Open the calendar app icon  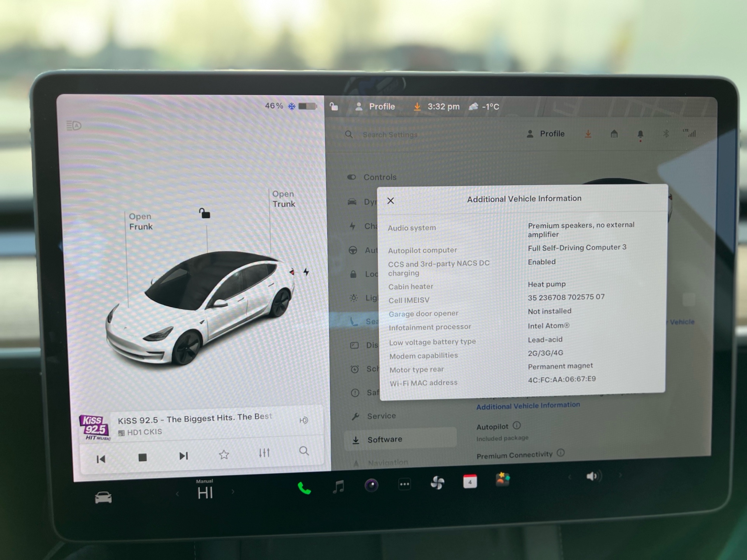pos(470,482)
